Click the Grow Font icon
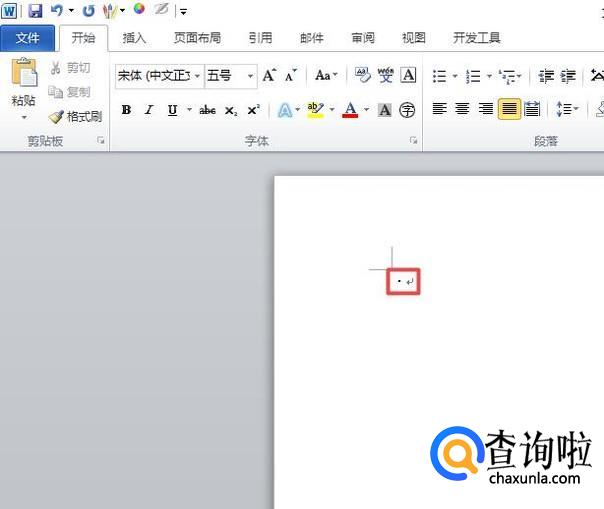The height and width of the screenshot is (509, 604). click(x=269, y=75)
